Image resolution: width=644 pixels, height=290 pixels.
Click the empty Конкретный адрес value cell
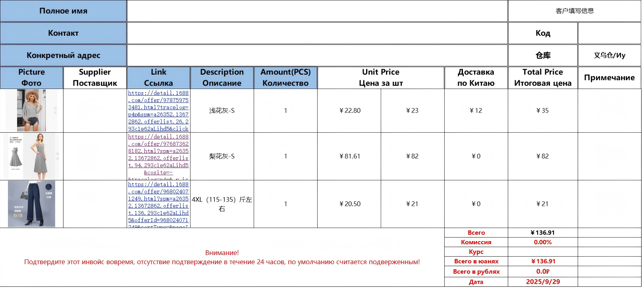click(317, 56)
